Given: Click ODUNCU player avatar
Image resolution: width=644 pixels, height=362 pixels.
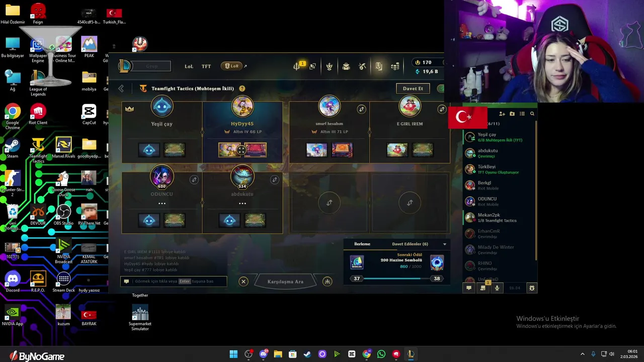Looking at the screenshot, I should point(162,176).
